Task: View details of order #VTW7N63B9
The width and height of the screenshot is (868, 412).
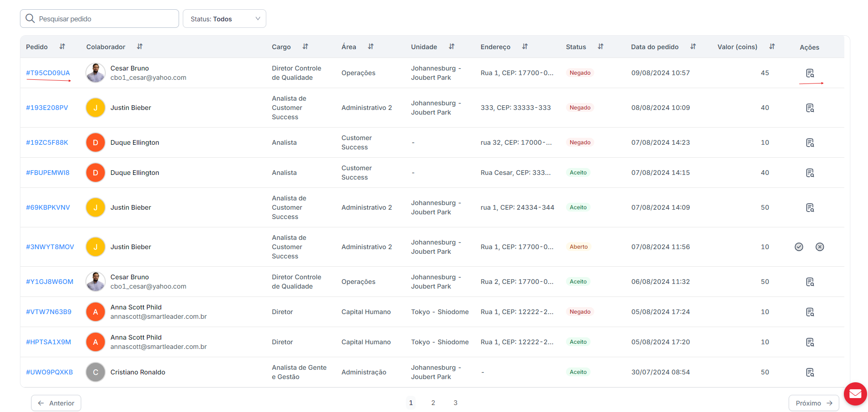Action: [810, 312]
